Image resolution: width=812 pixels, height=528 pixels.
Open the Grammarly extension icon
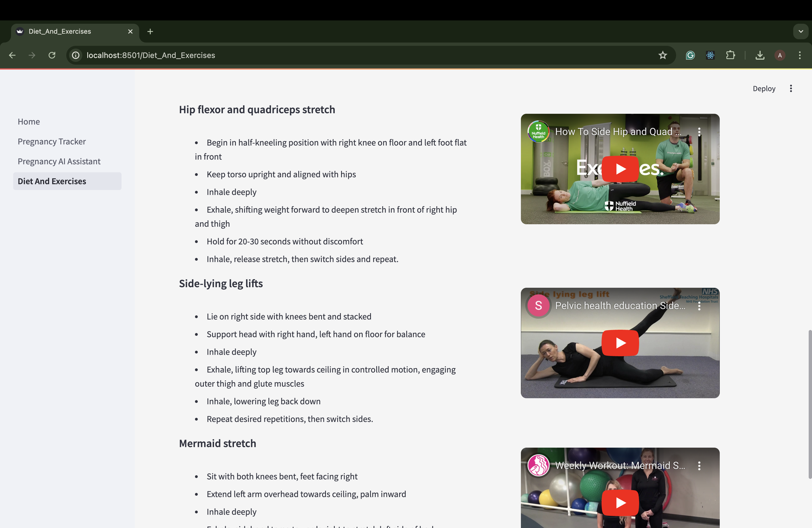click(690, 55)
